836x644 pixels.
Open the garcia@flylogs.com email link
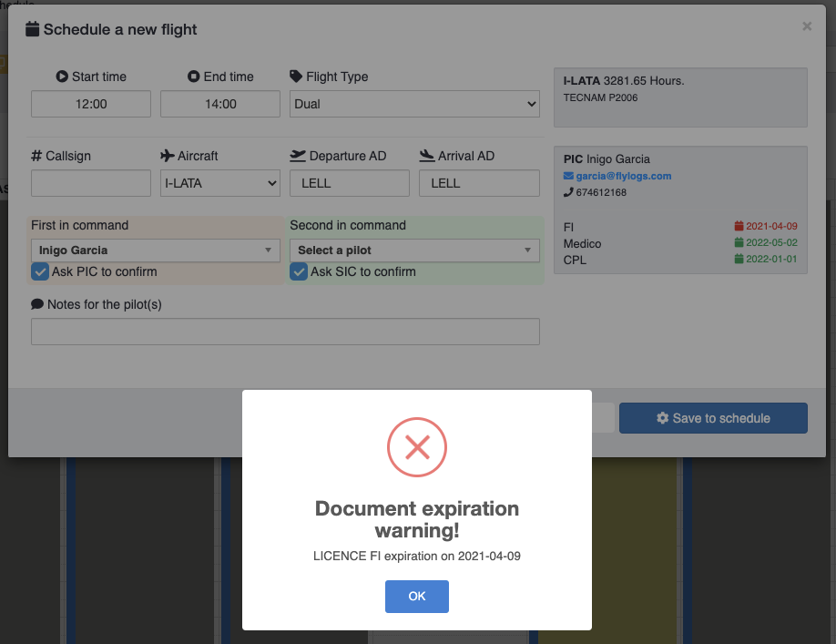[x=623, y=176]
